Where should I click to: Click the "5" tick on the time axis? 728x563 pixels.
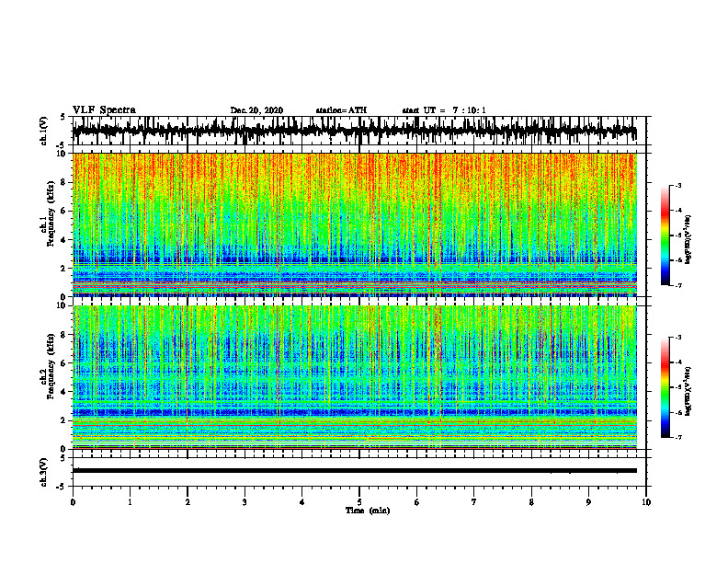click(x=359, y=502)
